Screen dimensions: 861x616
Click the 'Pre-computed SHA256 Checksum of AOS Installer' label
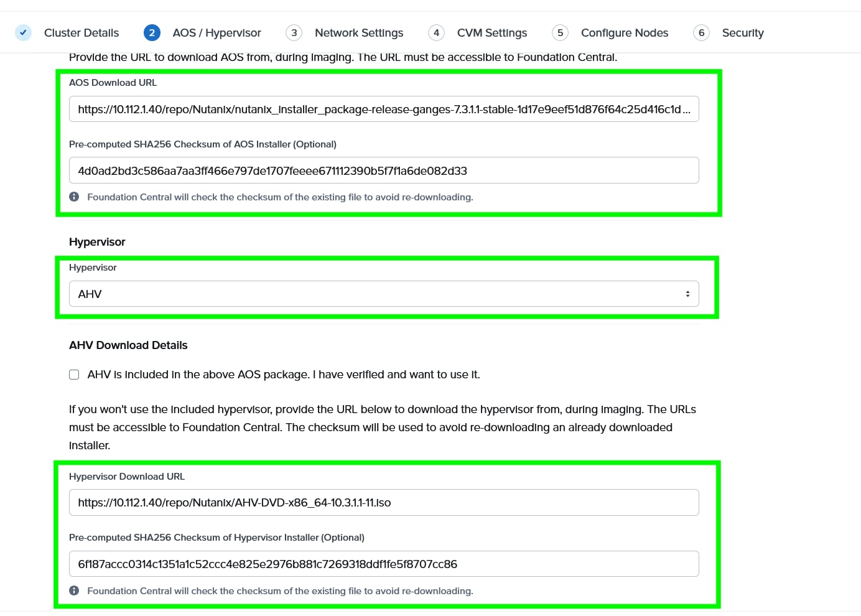pyautogui.click(x=203, y=144)
